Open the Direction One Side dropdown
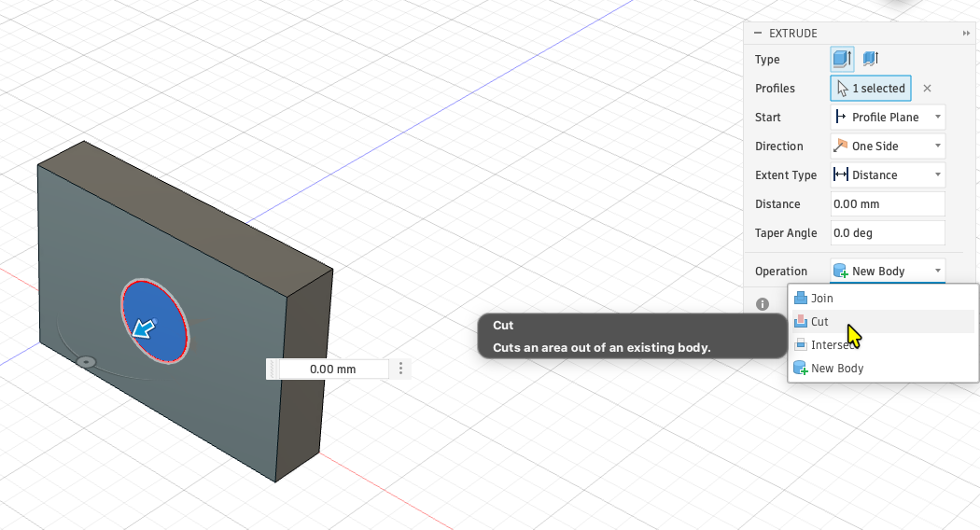This screenshot has height=530, width=980. pyautogui.click(x=888, y=146)
